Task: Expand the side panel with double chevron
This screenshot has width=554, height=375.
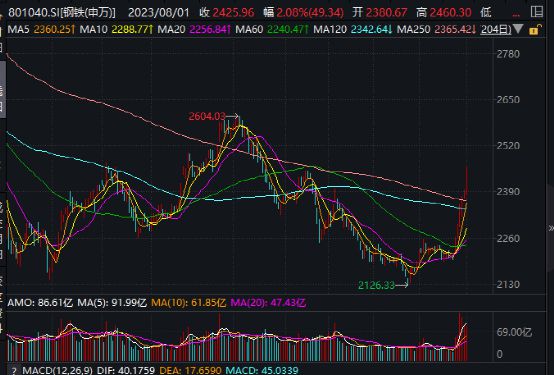Action: 551,228
